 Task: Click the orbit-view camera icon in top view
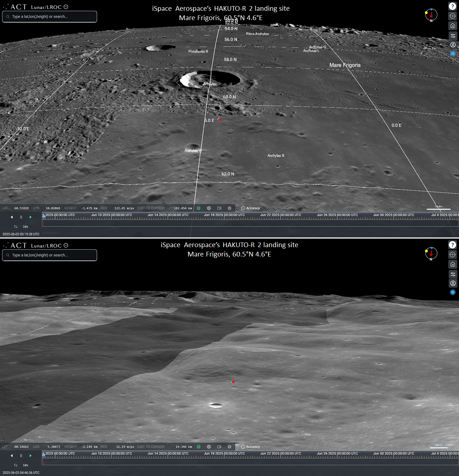click(453, 16)
